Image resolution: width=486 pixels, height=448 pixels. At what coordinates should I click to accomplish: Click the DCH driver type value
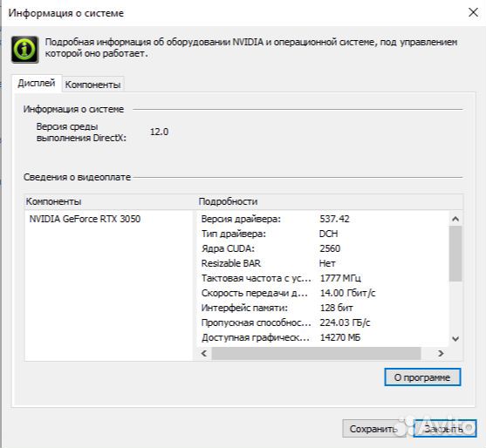tap(329, 234)
